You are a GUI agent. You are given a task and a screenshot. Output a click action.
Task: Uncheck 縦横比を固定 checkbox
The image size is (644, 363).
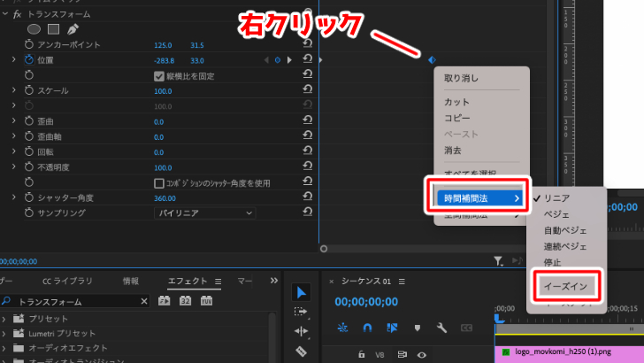[x=159, y=76]
